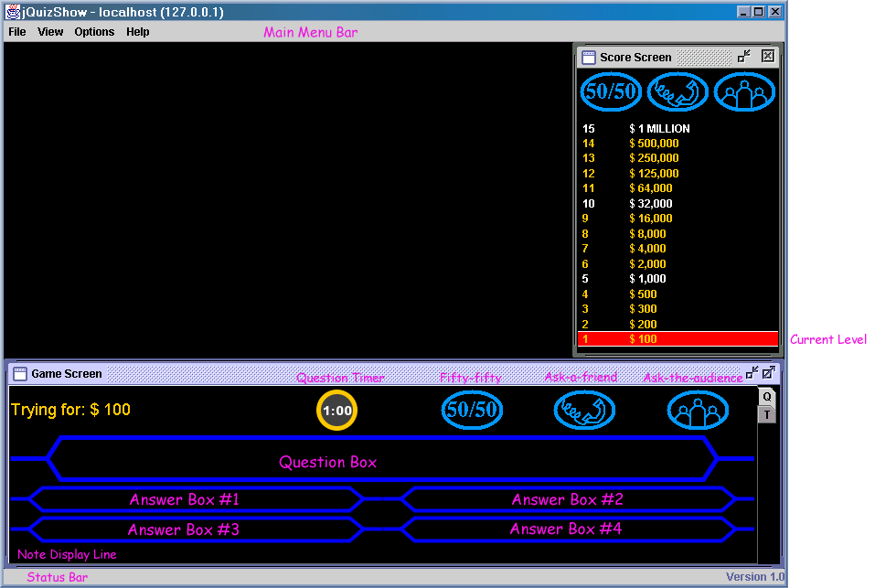Open the Options menu
The image size is (875, 588).
[94, 32]
